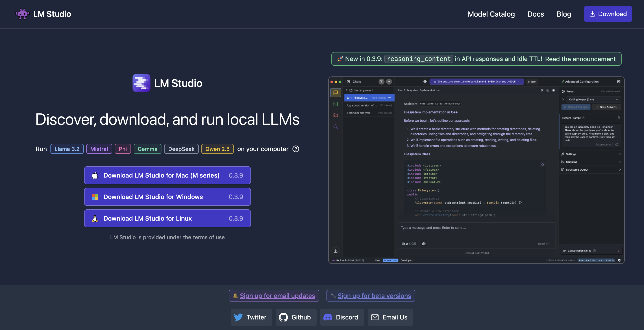Download LM Studio for Mac (M series)

167,175
